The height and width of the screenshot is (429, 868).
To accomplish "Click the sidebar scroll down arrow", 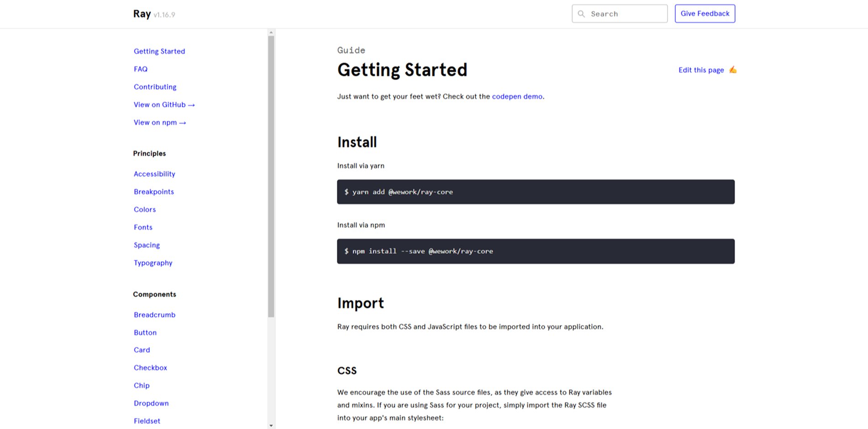I will pos(271,425).
